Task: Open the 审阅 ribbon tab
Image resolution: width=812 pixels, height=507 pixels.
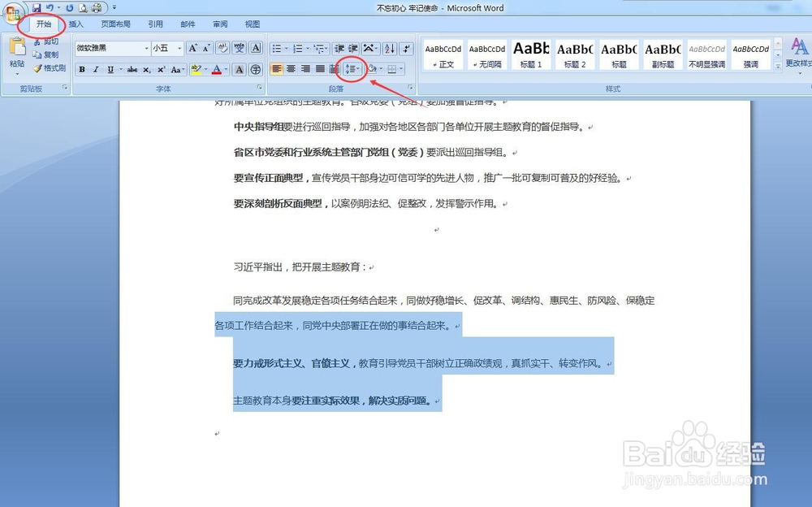Action: pyautogui.click(x=219, y=24)
